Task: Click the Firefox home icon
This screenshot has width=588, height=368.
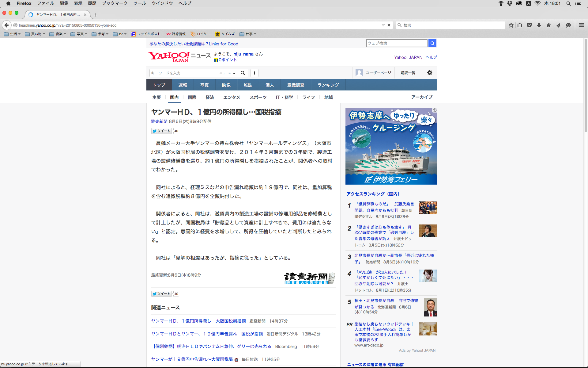Action: tap(548, 25)
